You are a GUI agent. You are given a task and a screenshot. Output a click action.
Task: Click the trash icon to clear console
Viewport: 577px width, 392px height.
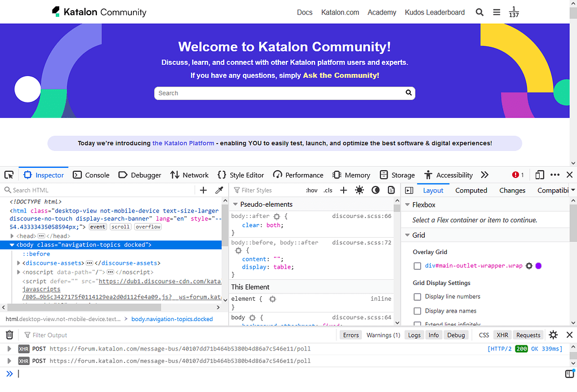(x=10, y=335)
